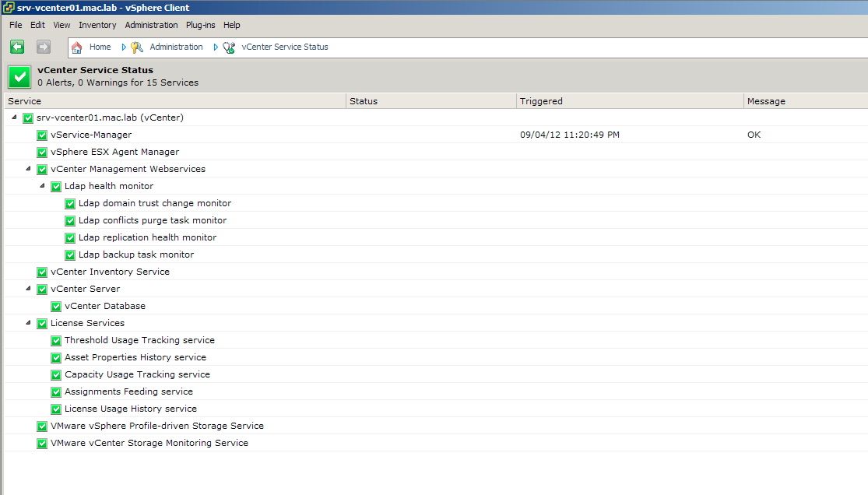Click the green Back navigation arrow
Image resolution: width=868 pixels, height=495 pixels.
click(17, 47)
